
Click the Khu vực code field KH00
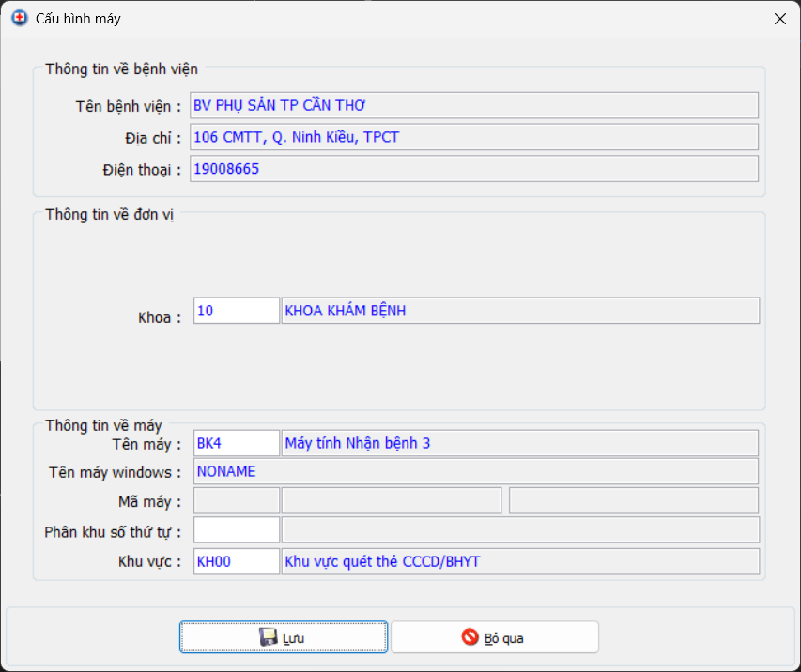tap(237, 561)
